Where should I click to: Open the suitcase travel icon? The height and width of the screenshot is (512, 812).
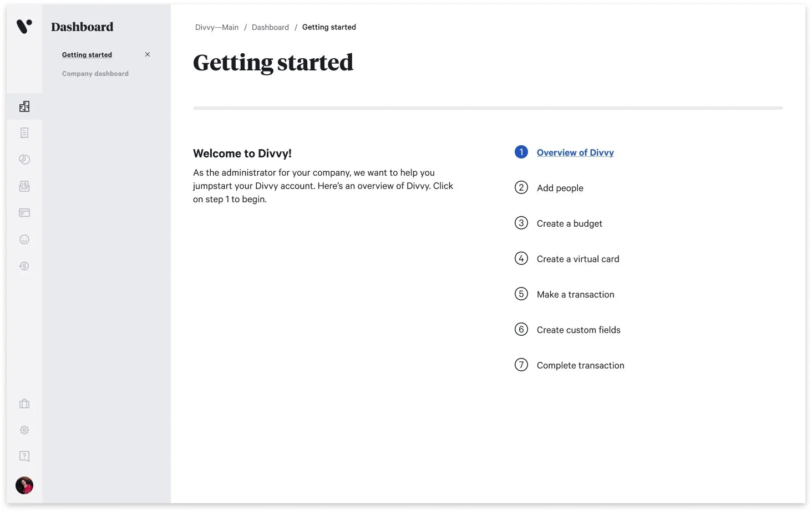(x=24, y=403)
